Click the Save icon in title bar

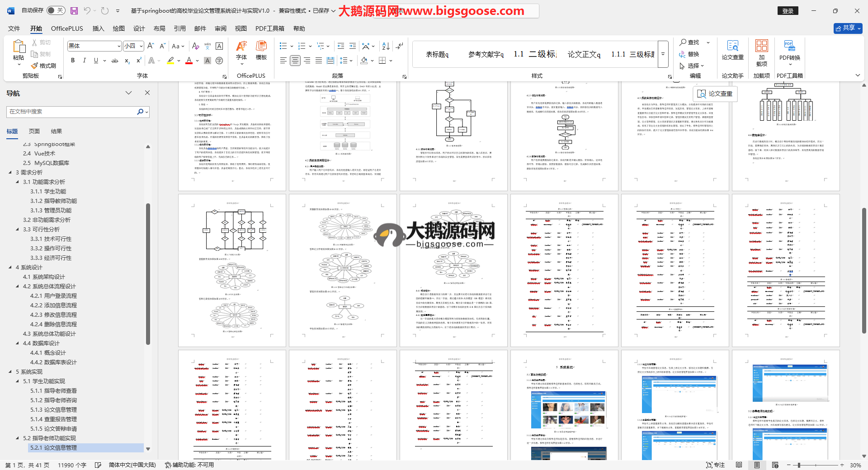[74, 10]
